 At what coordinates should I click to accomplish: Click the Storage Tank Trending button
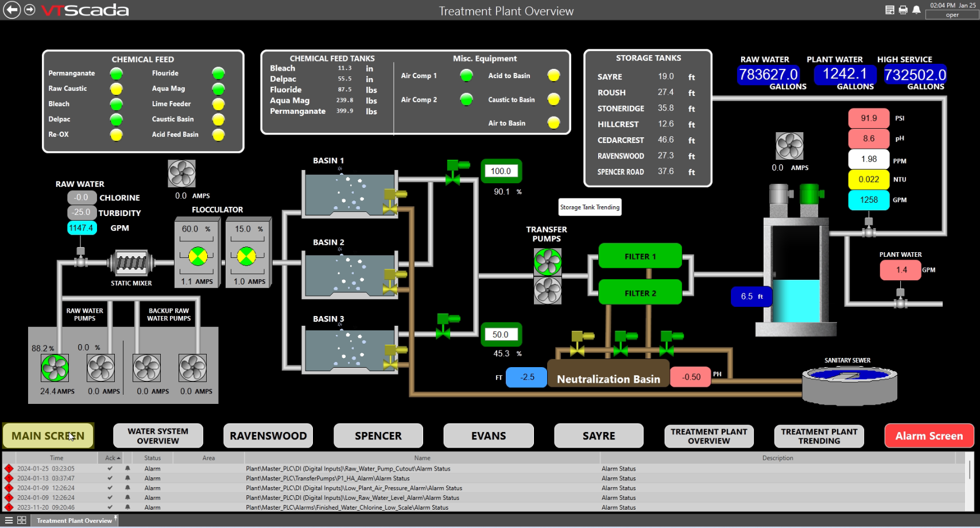pyautogui.click(x=590, y=207)
